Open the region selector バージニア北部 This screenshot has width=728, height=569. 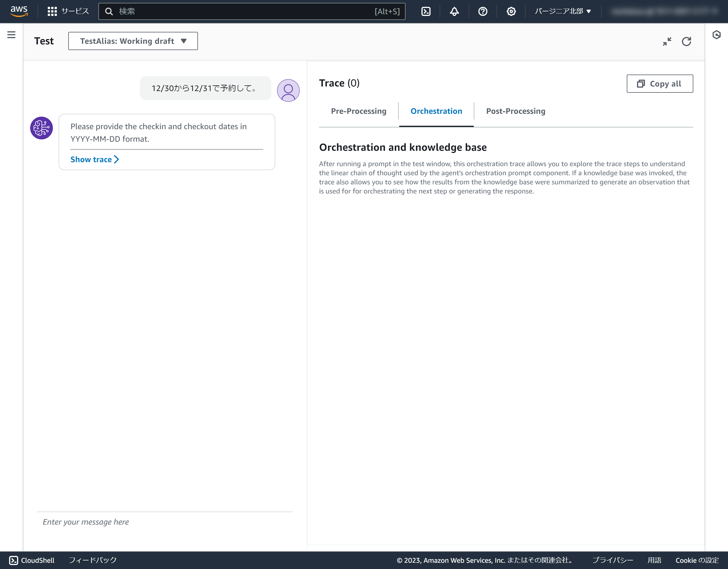click(563, 11)
